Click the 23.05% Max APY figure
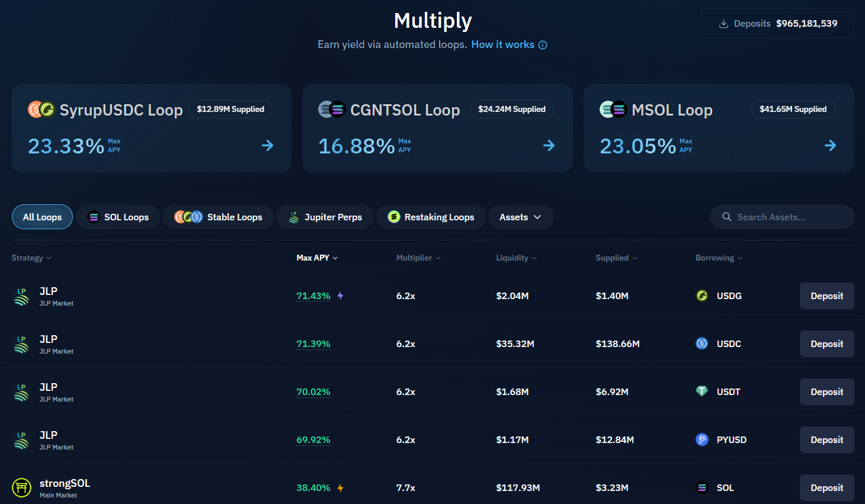 pos(638,146)
